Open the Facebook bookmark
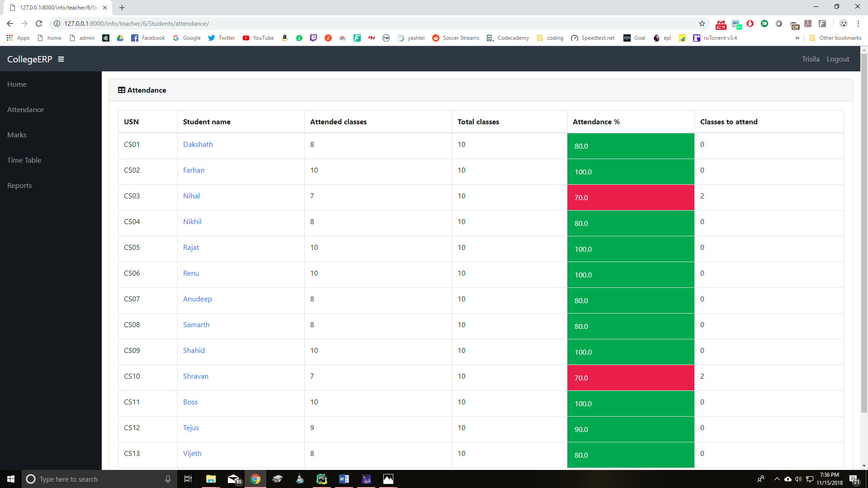This screenshot has height=488, width=868. pos(148,38)
